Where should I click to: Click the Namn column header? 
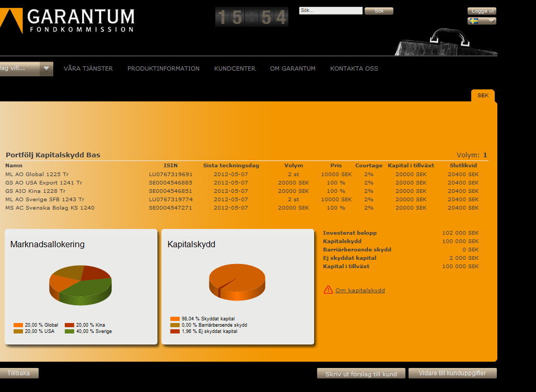point(14,166)
